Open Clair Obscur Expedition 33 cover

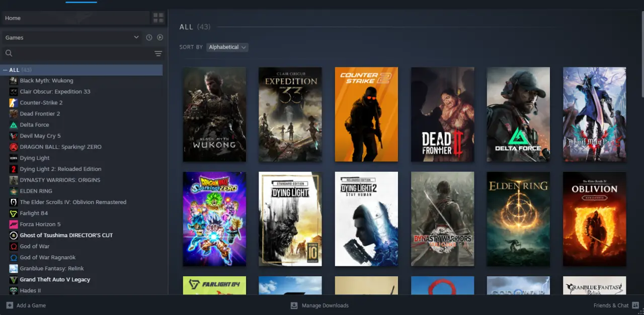290,115
